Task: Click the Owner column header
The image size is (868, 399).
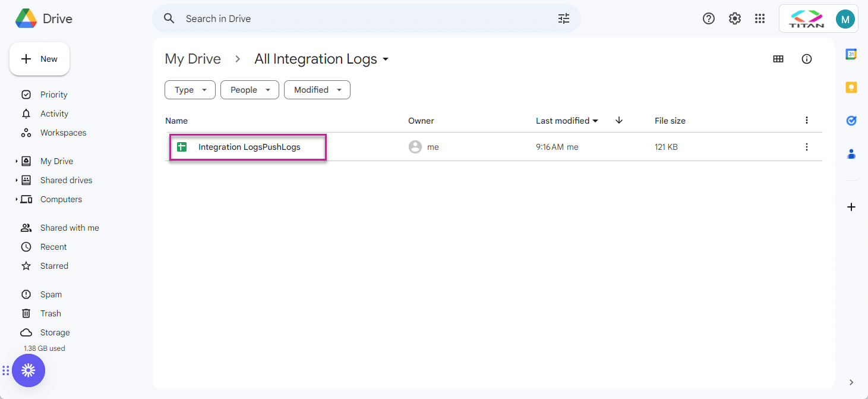Action: [x=421, y=121]
